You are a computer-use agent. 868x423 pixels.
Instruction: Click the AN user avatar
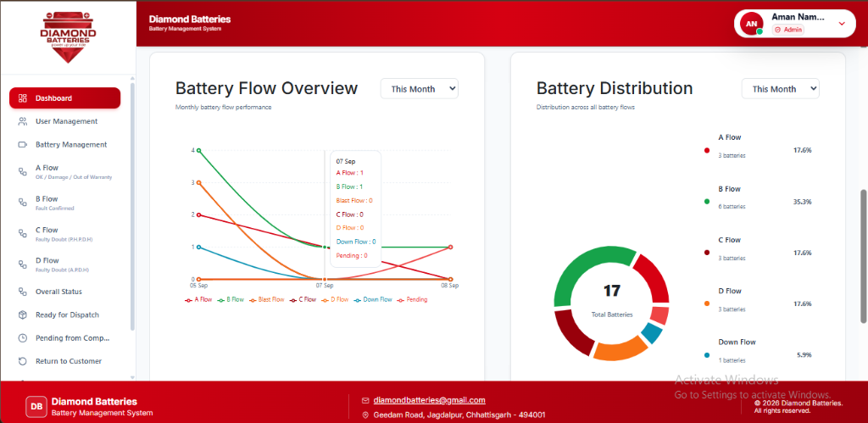751,24
